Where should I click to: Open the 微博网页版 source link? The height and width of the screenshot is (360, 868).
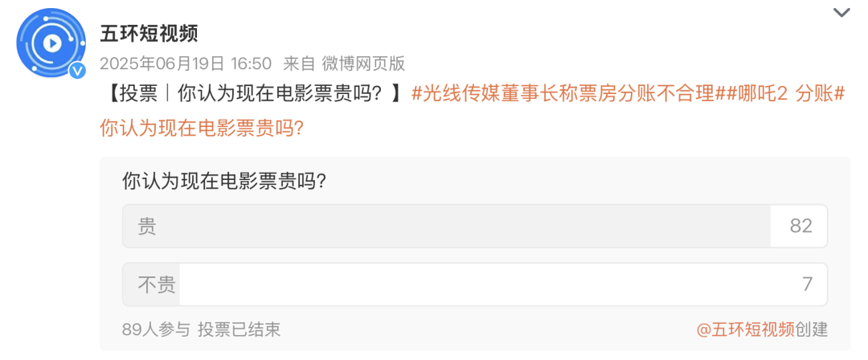point(363,63)
